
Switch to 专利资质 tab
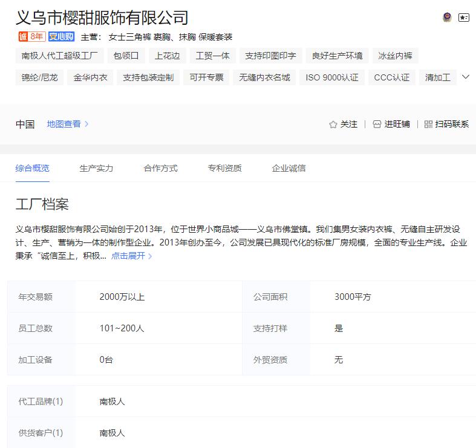[224, 168]
